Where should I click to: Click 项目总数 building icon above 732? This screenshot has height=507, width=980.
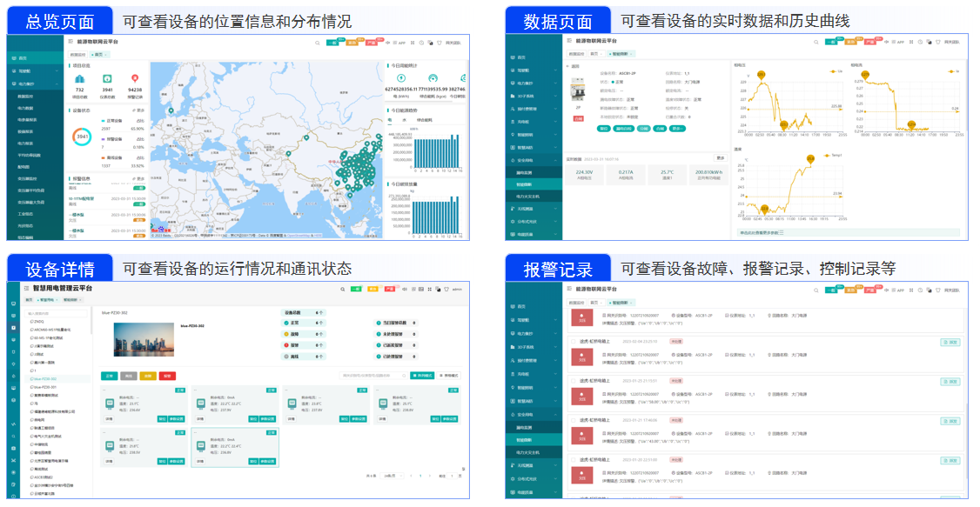pos(79,79)
